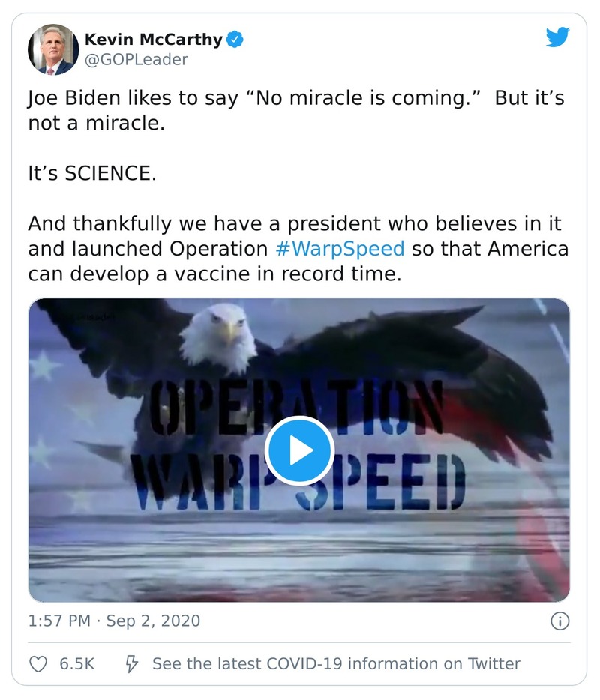The image size is (600, 700).
Task: Select the tweet text body
Action: pyautogui.click(x=300, y=187)
